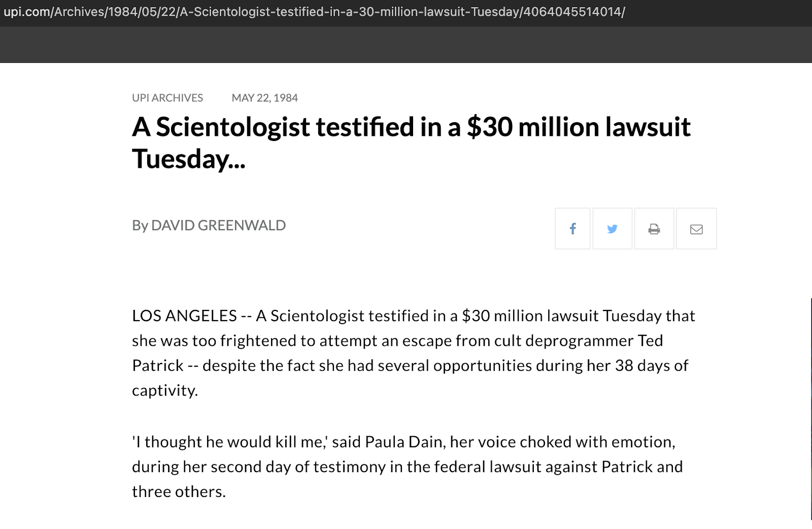
Task: Focus the browser address bar URL
Action: (315, 12)
